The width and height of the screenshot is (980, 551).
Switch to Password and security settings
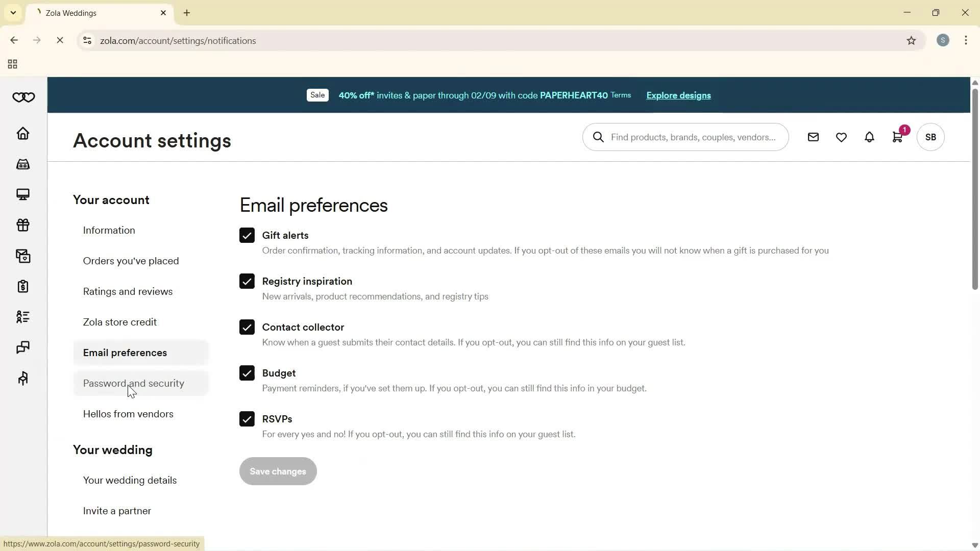133,383
